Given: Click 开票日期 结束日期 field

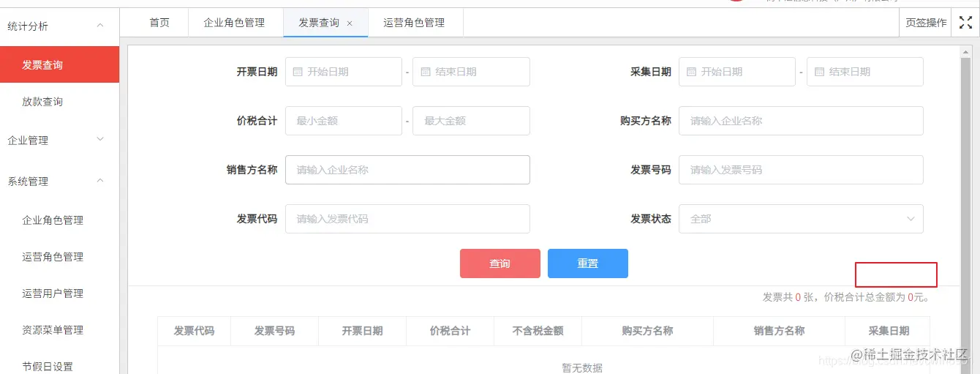Looking at the screenshot, I should pyautogui.click(x=472, y=72).
